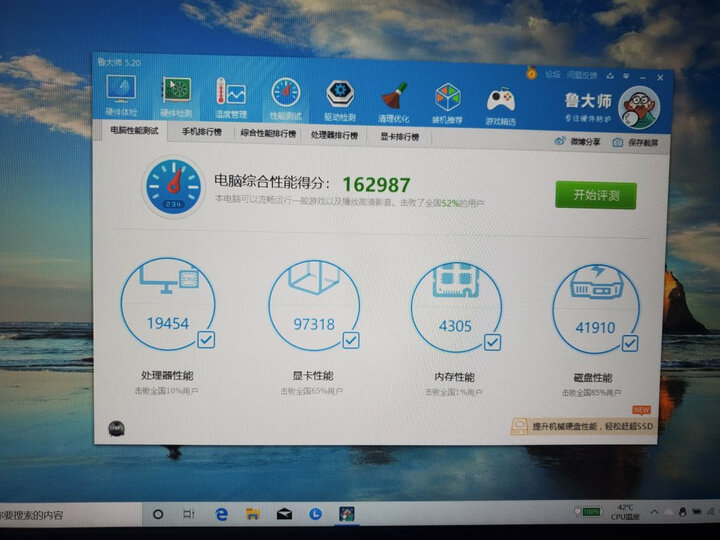The image size is (720, 540).
Task: Switch to the 电脑性能测试 tab
Action: [134, 130]
